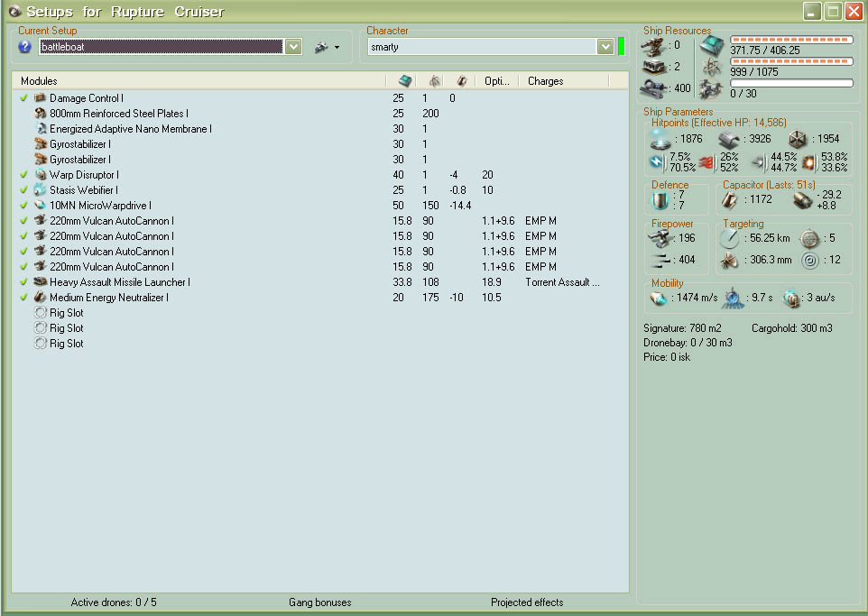Click the capacitor column header icon

[462, 81]
